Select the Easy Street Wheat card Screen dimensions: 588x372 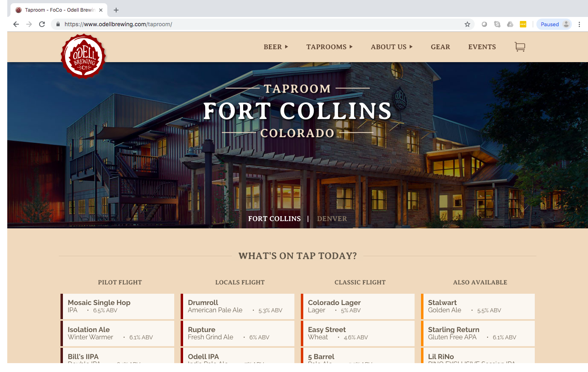pyautogui.click(x=358, y=333)
